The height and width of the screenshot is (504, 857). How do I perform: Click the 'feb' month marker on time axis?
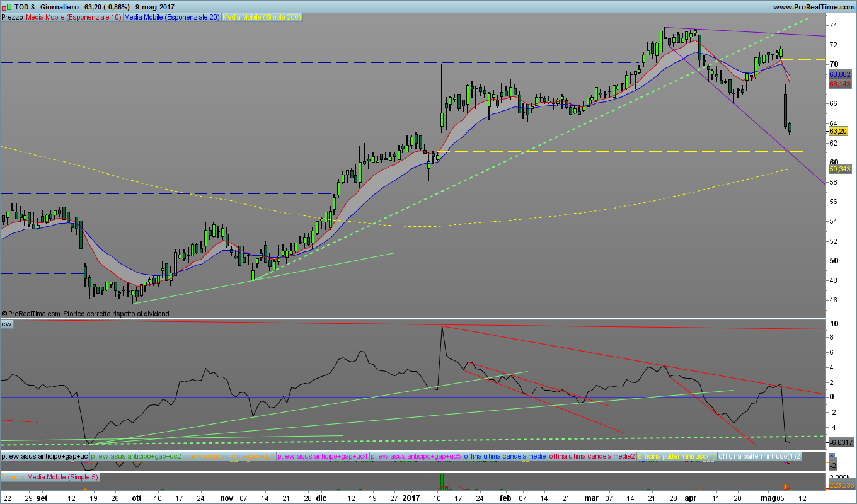(x=505, y=498)
